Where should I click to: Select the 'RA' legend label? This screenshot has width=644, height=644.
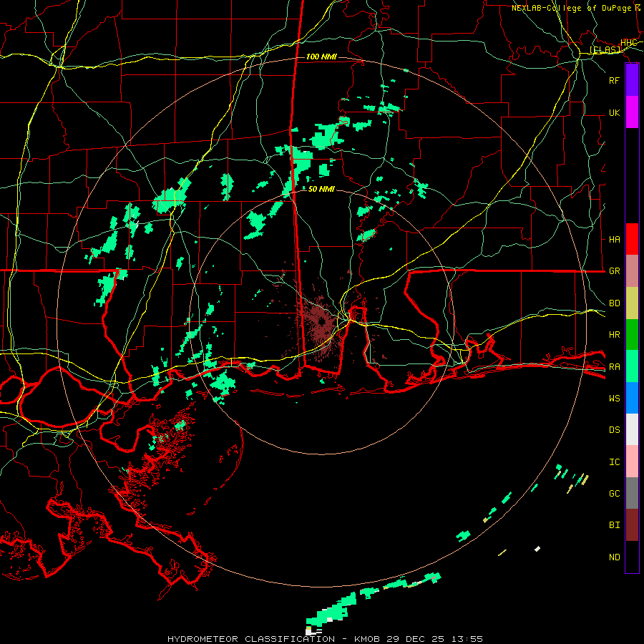tap(614, 367)
